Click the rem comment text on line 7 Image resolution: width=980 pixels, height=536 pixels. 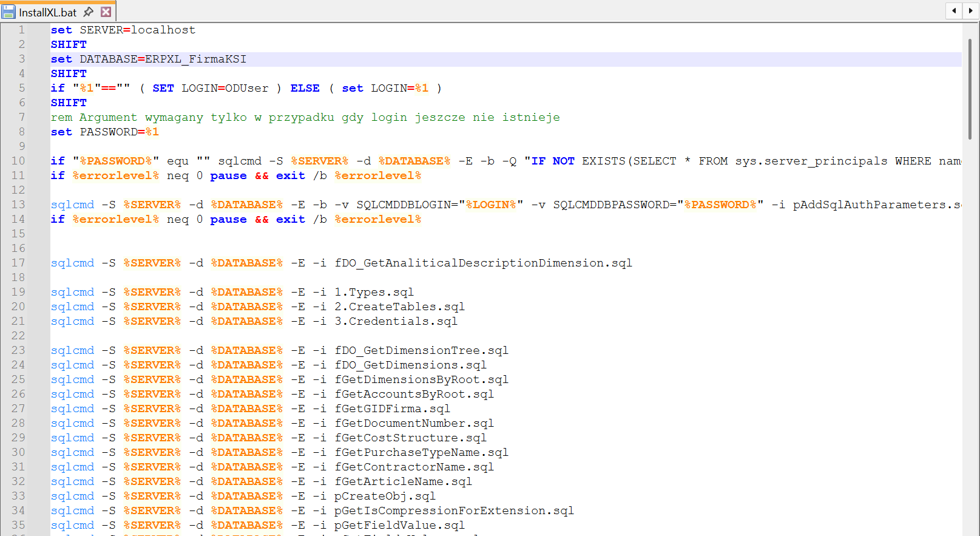pos(305,117)
